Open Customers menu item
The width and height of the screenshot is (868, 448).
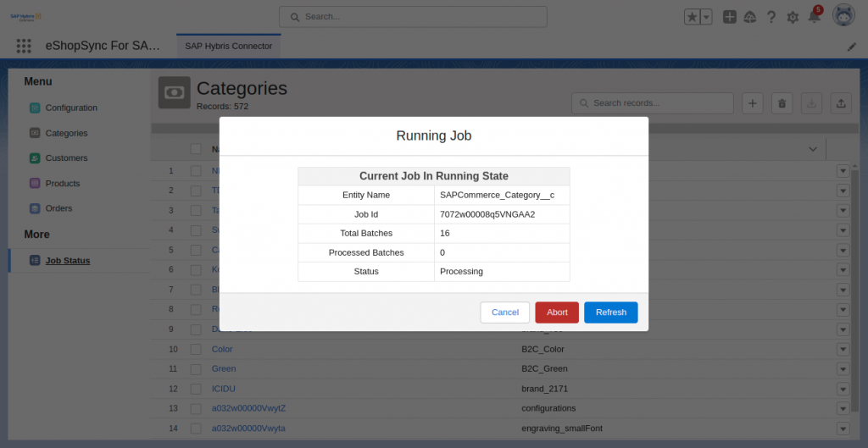[x=66, y=158]
